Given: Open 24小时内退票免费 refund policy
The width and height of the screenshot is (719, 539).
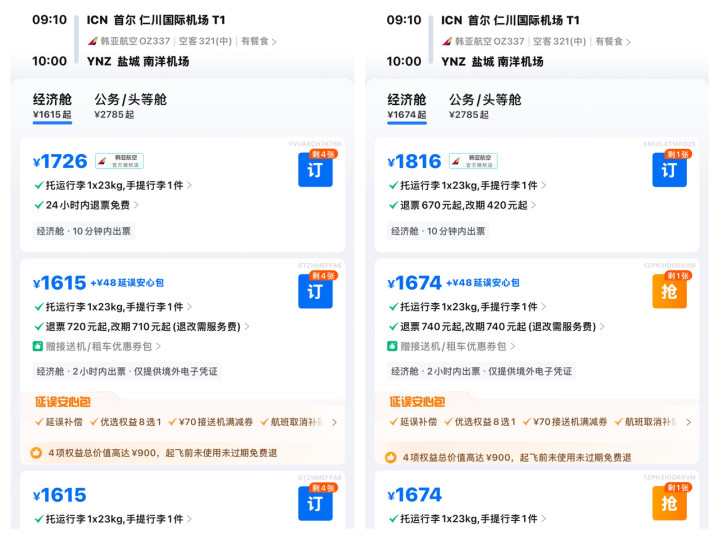Looking at the screenshot, I should point(87,205).
